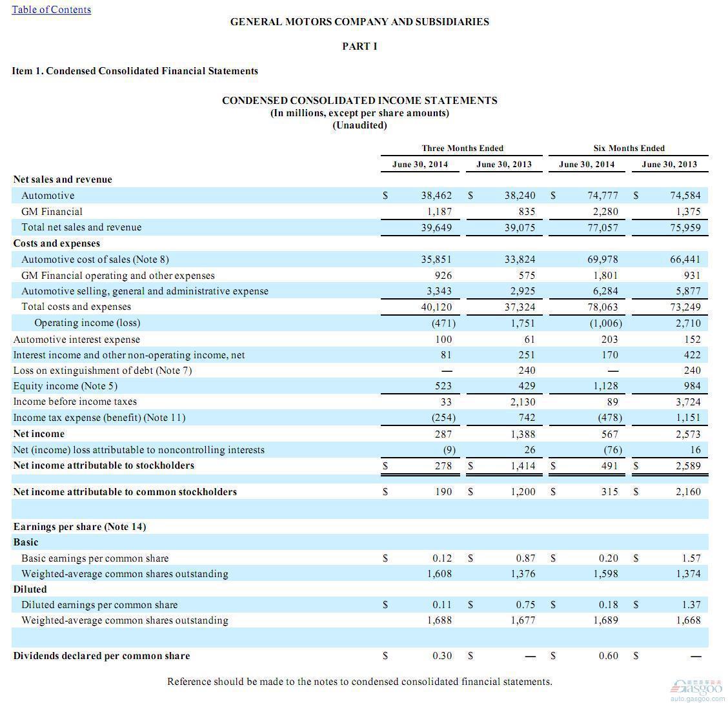The height and width of the screenshot is (703, 728).
Task: Click the "Six Months Ended" column header
Action: pyautogui.click(x=629, y=148)
